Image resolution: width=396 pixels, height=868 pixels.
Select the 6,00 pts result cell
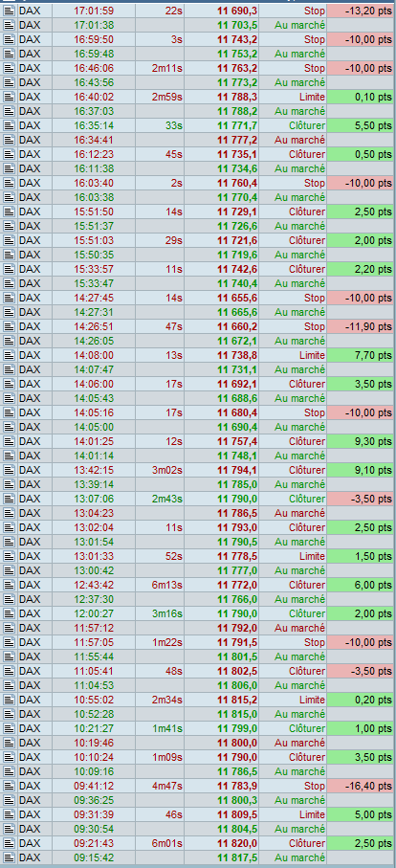[360, 585]
